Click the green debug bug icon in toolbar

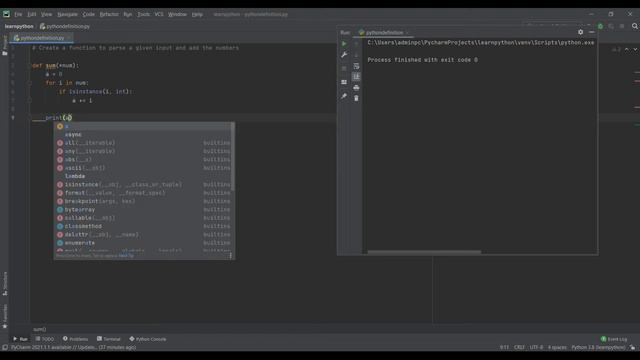(x=600, y=26)
